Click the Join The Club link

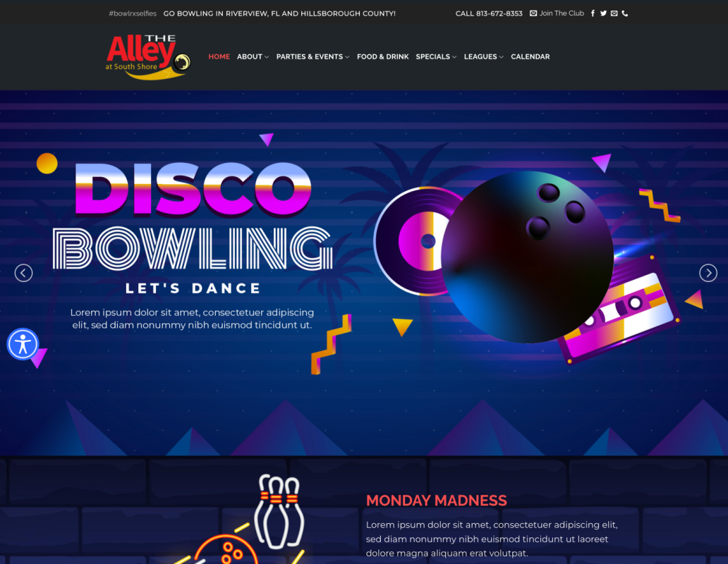pos(557,13)
